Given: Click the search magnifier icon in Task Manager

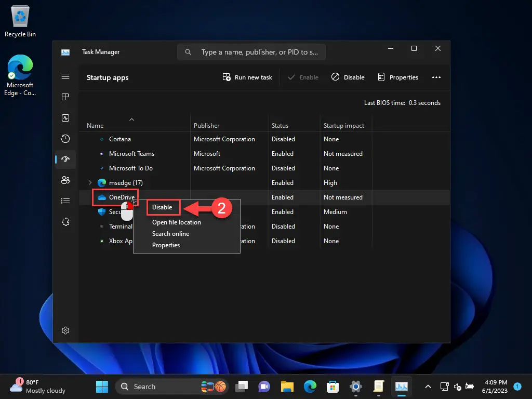Looking at the screenshot, I should [188, 52].
